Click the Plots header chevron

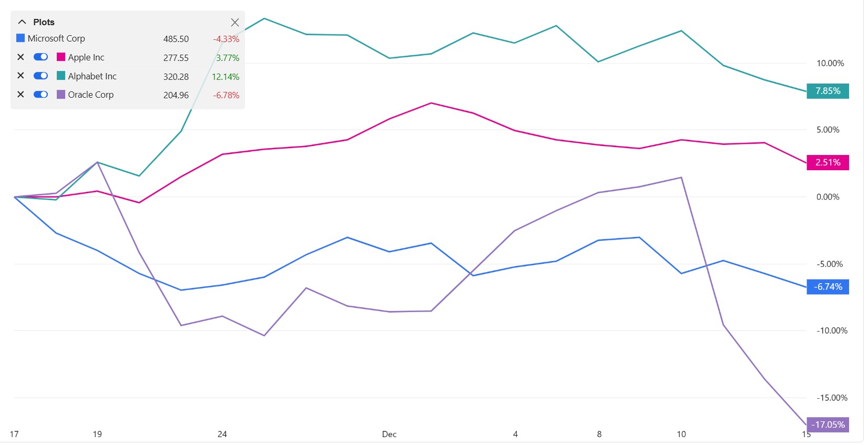click(x=22, y=22)
